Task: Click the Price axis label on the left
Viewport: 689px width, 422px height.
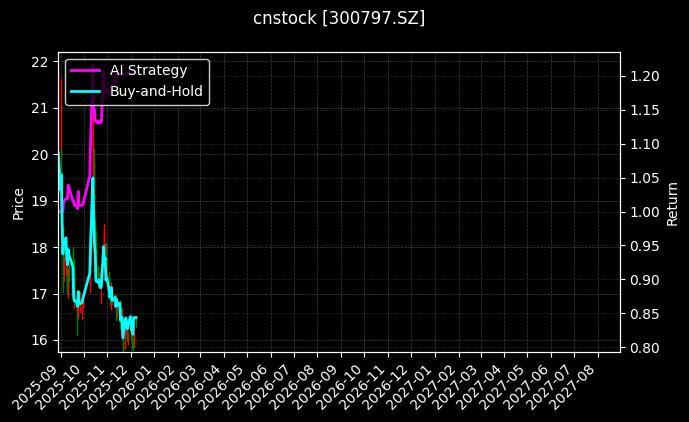Action: tap(17, 201)
